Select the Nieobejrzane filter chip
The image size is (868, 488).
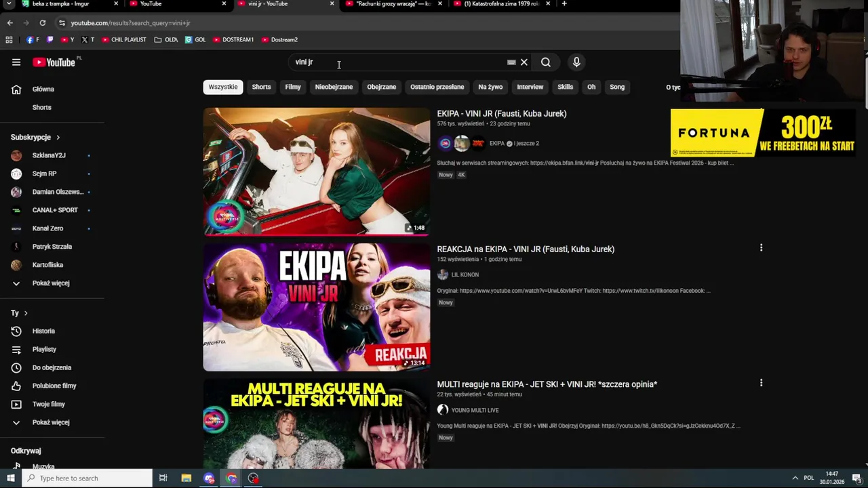(334, 87)
